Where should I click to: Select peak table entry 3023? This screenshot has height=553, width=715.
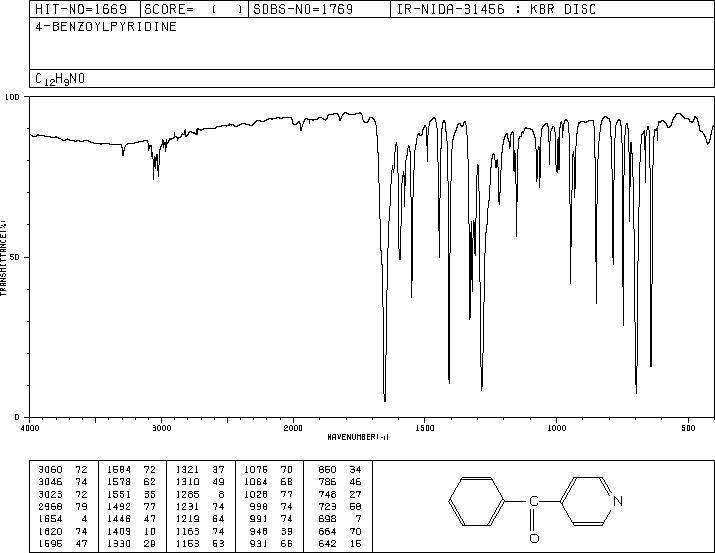(51, 494)
